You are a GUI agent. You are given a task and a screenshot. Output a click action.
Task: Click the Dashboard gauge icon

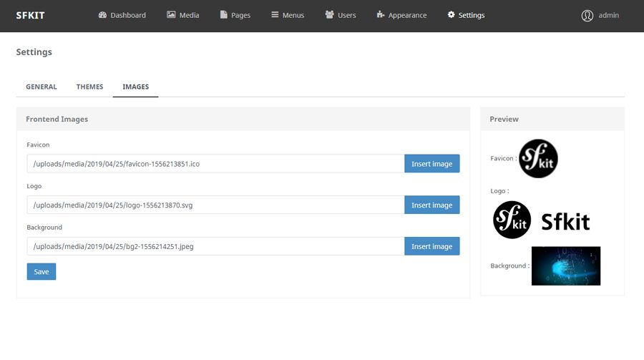[102, 15]
